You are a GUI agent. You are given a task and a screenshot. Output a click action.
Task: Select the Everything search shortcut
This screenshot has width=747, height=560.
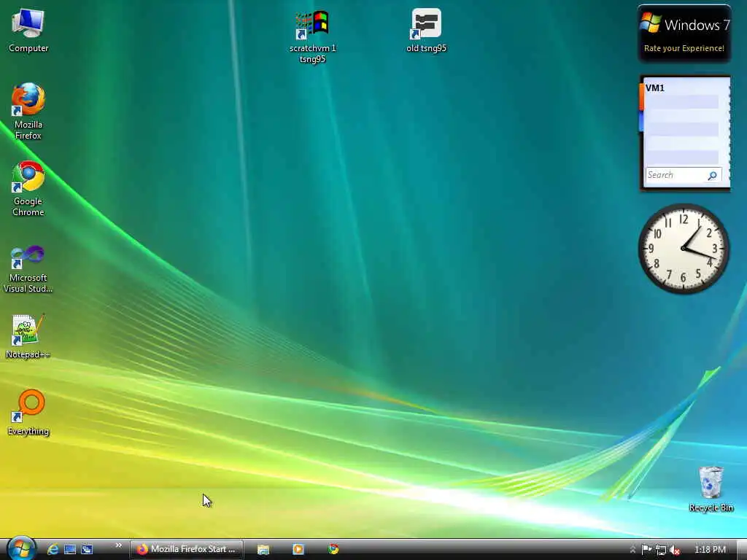(28, 413)
